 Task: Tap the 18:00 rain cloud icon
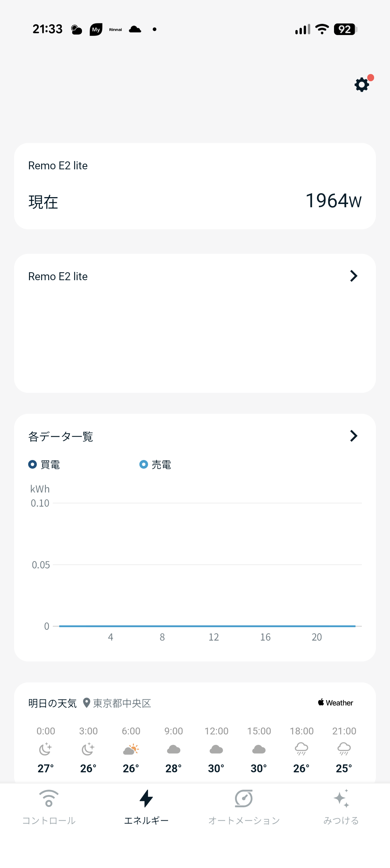[x=302, y=749]
